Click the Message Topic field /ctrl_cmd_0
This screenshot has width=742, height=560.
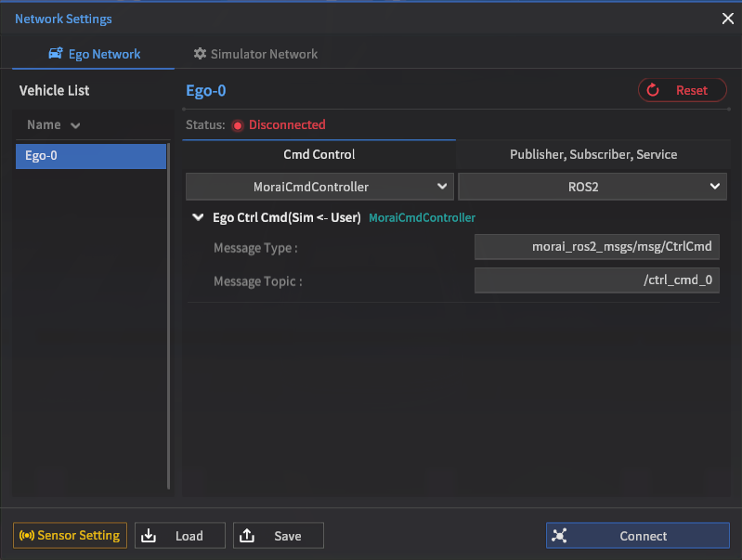[x=596, y=280]
